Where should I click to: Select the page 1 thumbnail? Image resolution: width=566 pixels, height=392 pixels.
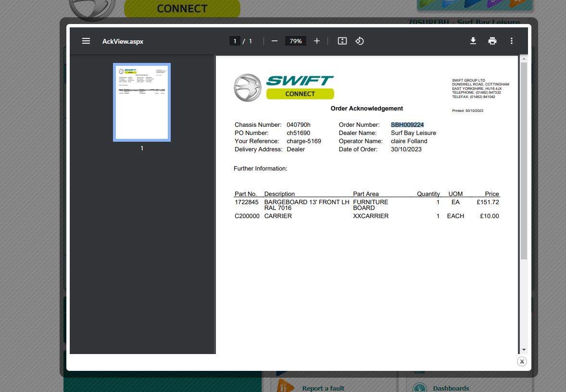tap(142, 102)
